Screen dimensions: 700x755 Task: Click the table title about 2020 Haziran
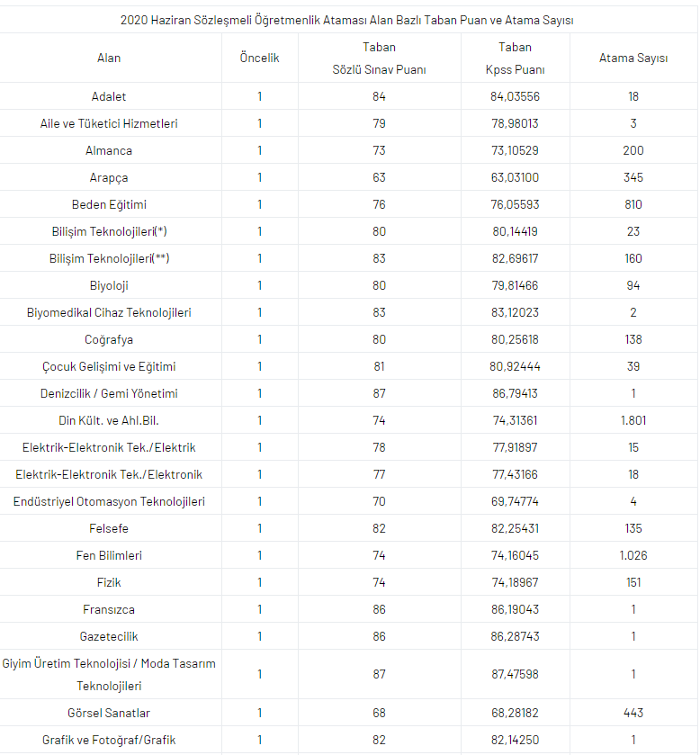(x=347, y=20)
